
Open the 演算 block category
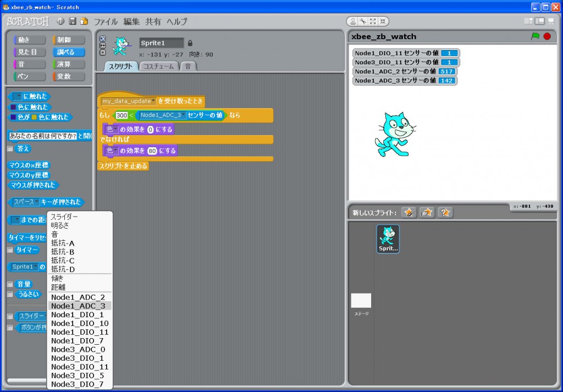tap(69, 64)
